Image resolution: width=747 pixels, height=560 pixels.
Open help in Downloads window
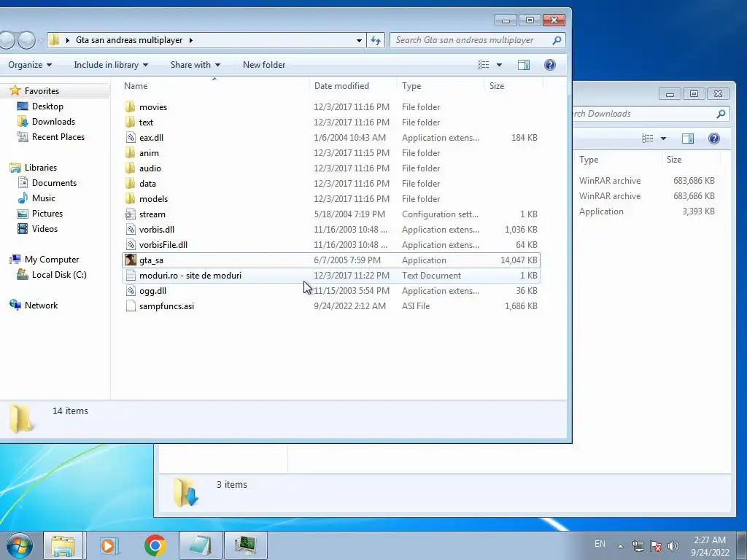pos(713,139)
